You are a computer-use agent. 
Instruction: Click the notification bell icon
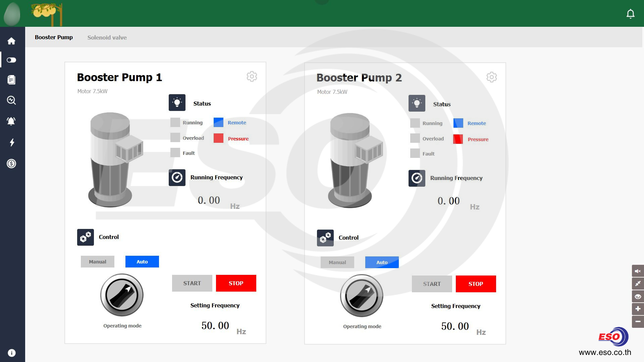coord(630,14)
